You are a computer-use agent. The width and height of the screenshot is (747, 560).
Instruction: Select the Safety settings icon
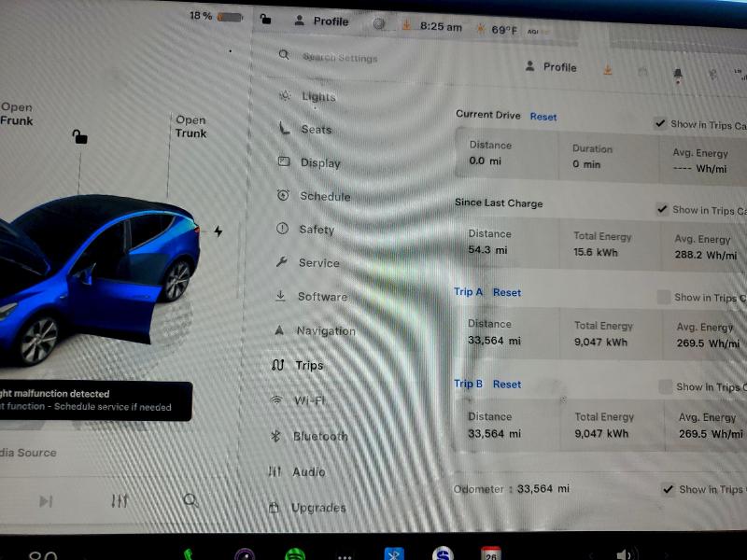click(x=282, y=230)
